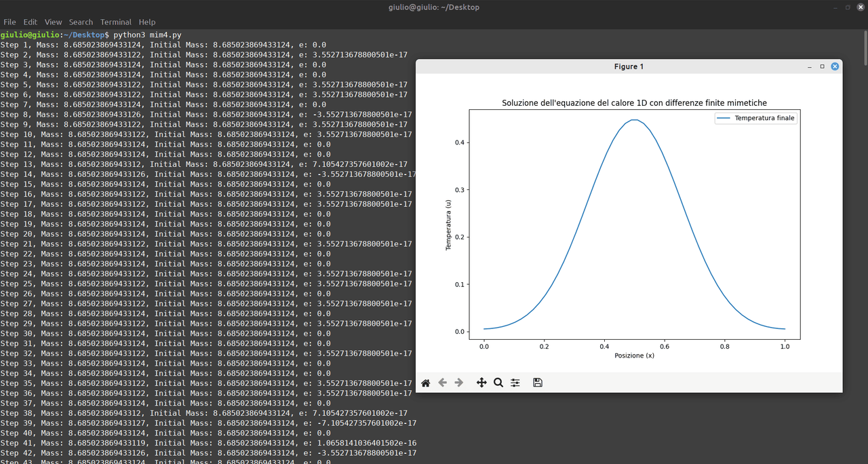This screenshot has height=464, width=868.
Task: Go forward to next plot view
Action: point(459,383)
